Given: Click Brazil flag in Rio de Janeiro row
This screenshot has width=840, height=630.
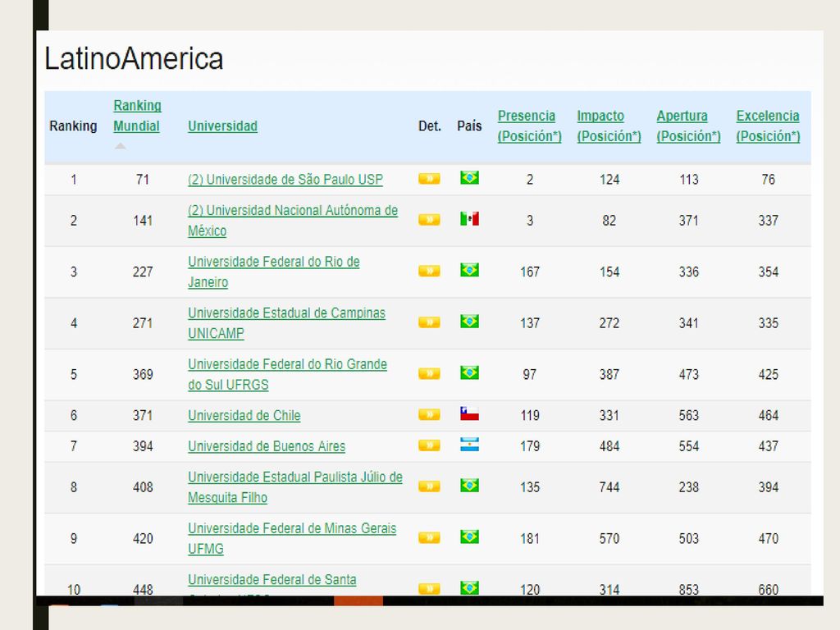Looking at the screenshot, I should coord(469,270).
